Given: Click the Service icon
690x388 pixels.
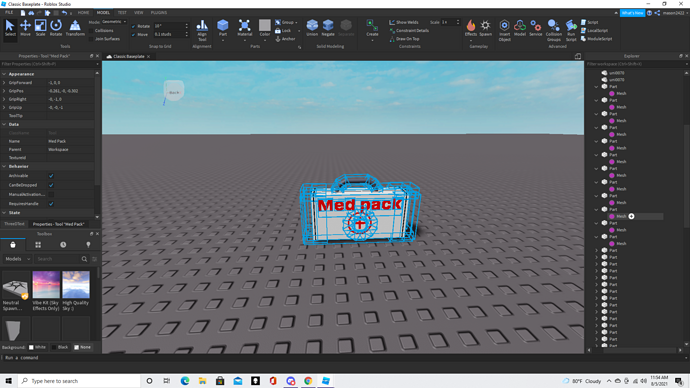Looking at the screenshot, I should click(x=536, y=28).
